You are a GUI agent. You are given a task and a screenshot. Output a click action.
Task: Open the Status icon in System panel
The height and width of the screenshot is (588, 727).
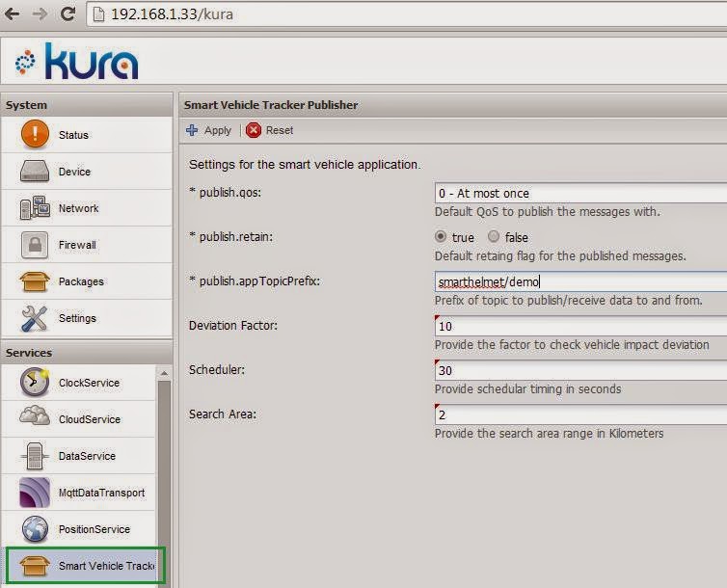35,134
